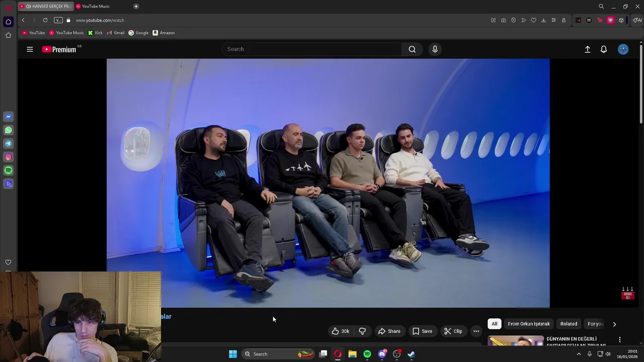Open Spotify from the Windows taskbar
The image size is (644, 362).
367,354
